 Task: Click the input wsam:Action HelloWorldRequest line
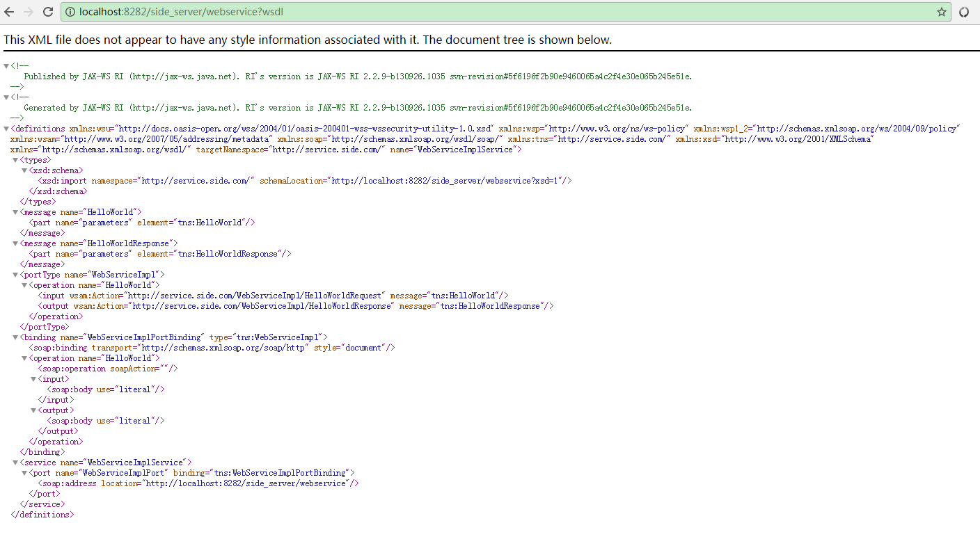[x=273, y=296]
